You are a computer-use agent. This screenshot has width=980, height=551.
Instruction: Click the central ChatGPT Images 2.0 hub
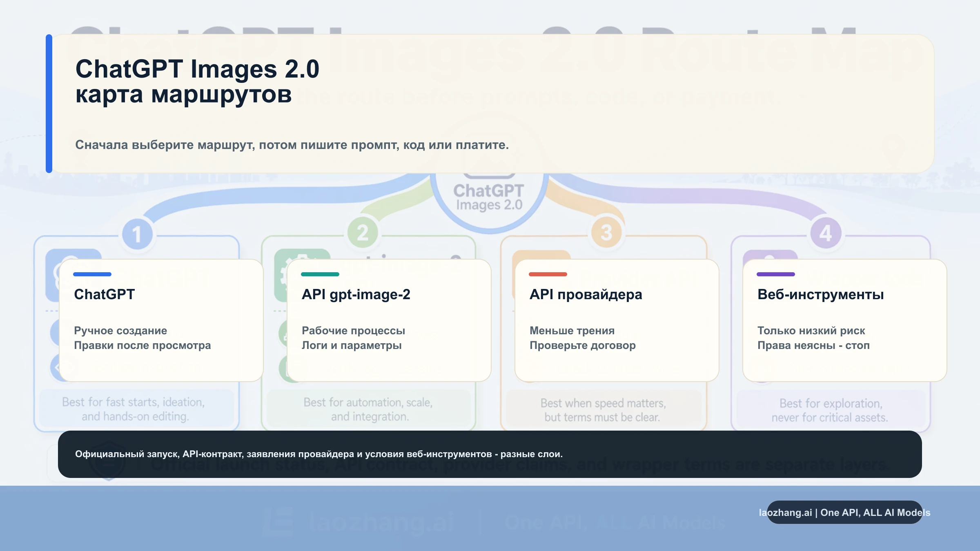[489, 199]
